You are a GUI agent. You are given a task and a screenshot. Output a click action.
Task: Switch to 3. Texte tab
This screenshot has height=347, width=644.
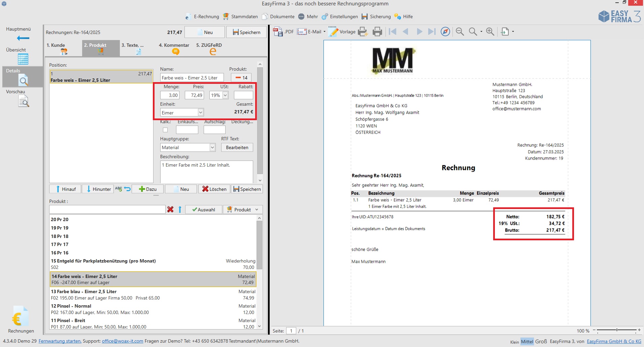click(138, 48)
